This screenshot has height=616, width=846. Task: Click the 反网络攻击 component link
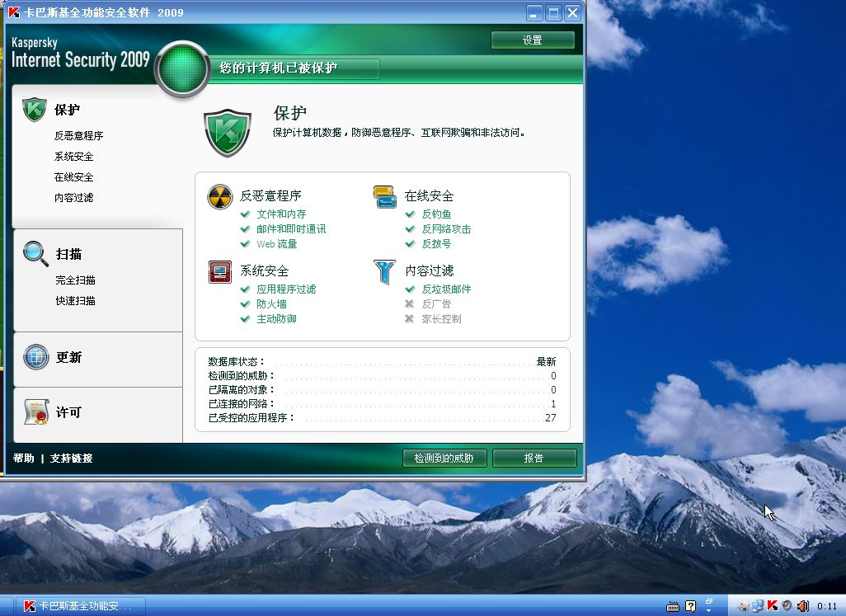pyautogui.click(x=446, y=228)
